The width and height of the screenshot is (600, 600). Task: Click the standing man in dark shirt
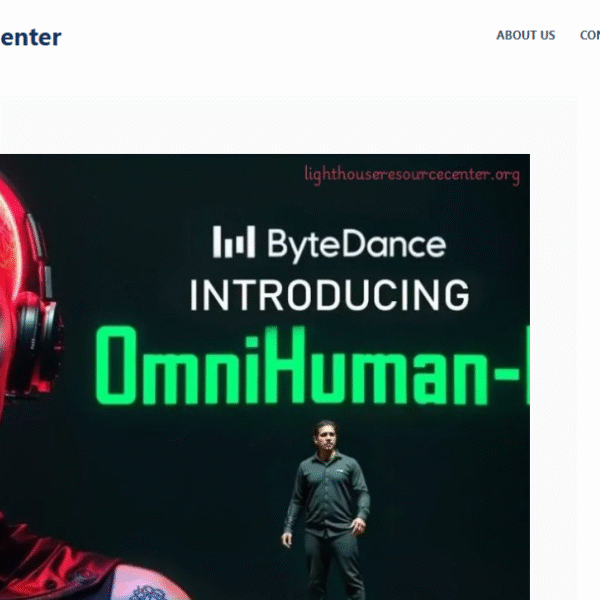point(327,509)
